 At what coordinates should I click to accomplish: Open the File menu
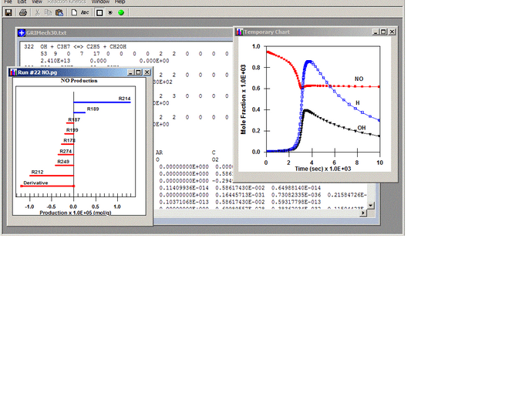coord(8,2)
